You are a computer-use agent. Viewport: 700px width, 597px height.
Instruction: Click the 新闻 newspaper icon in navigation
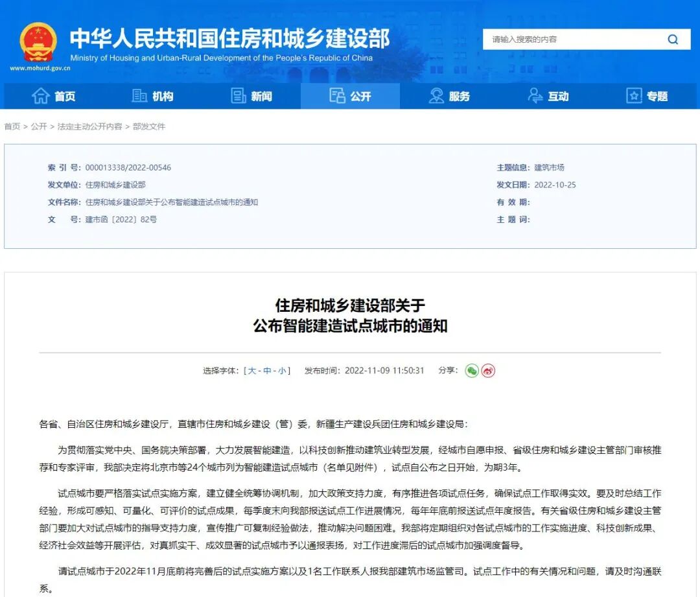(x=237, y=96)
